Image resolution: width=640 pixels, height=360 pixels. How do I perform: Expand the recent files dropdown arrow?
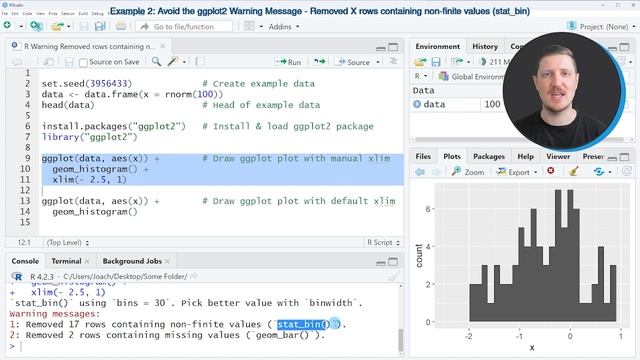coord(69,27)
